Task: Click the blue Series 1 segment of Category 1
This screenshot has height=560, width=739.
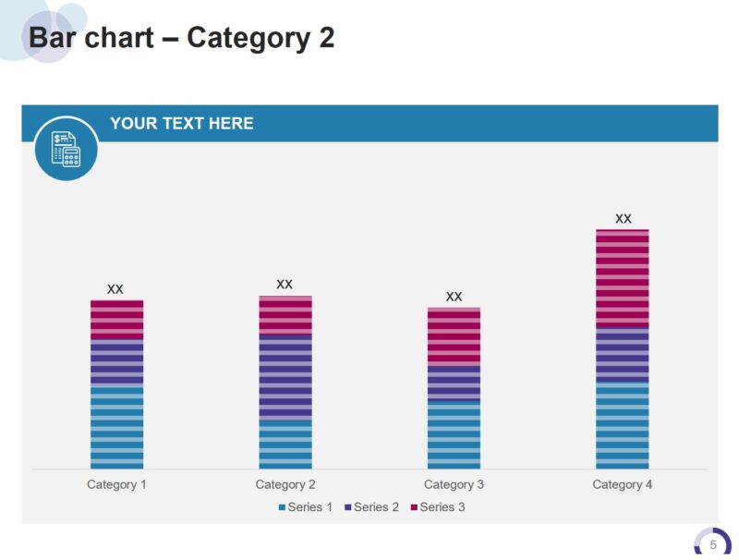Action: [x=116, y=427]
